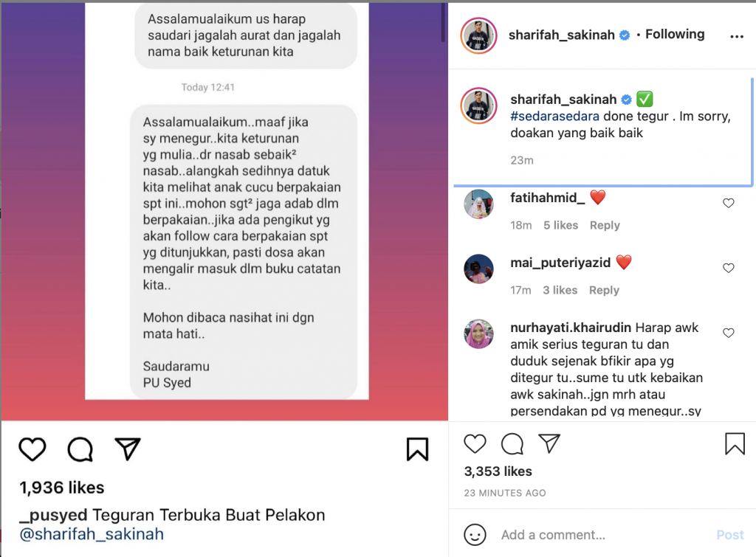
Task: Open comments on the _pusyed post
Action: 80,449
